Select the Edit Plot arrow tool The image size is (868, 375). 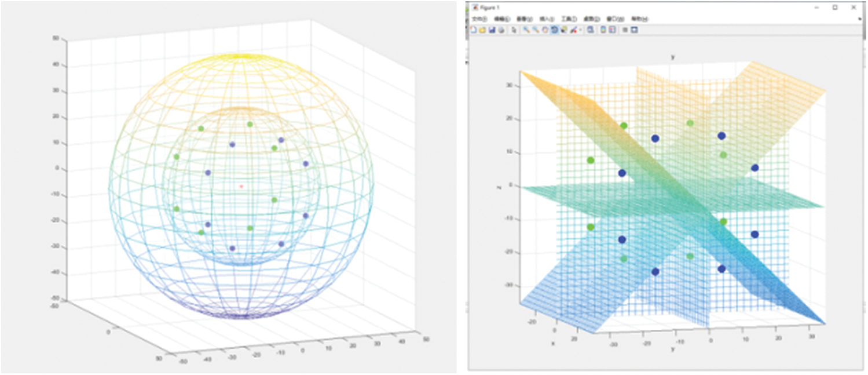(x=514, y=30)
